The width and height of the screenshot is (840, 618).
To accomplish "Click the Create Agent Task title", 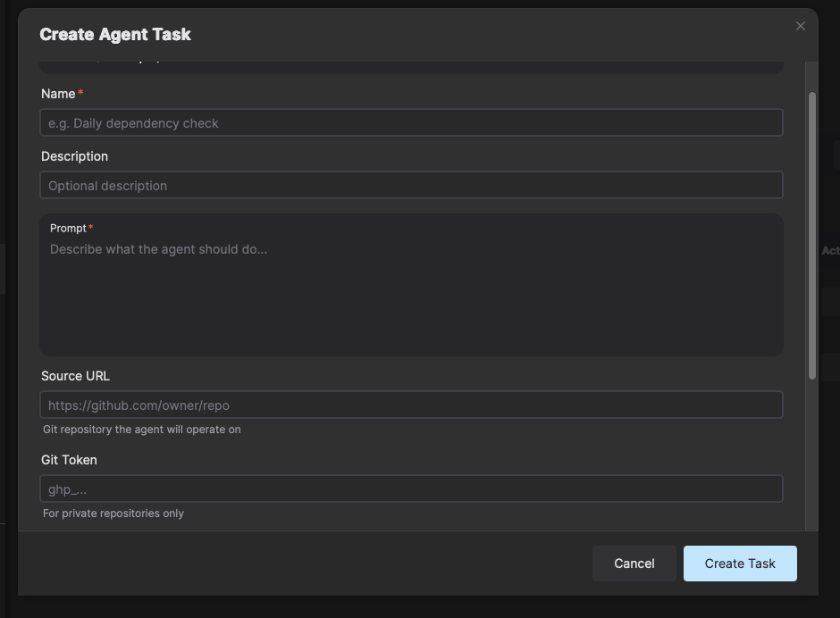I will [x=114, y=34].
